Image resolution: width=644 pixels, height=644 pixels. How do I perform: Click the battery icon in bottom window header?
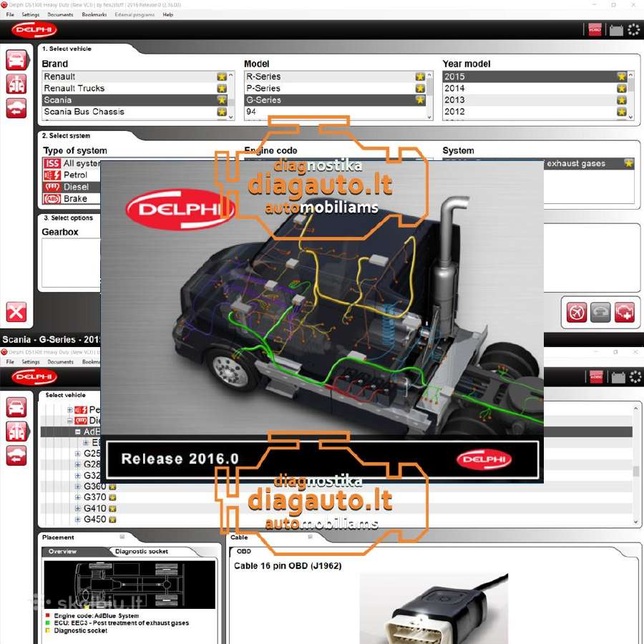coord(618,377)
